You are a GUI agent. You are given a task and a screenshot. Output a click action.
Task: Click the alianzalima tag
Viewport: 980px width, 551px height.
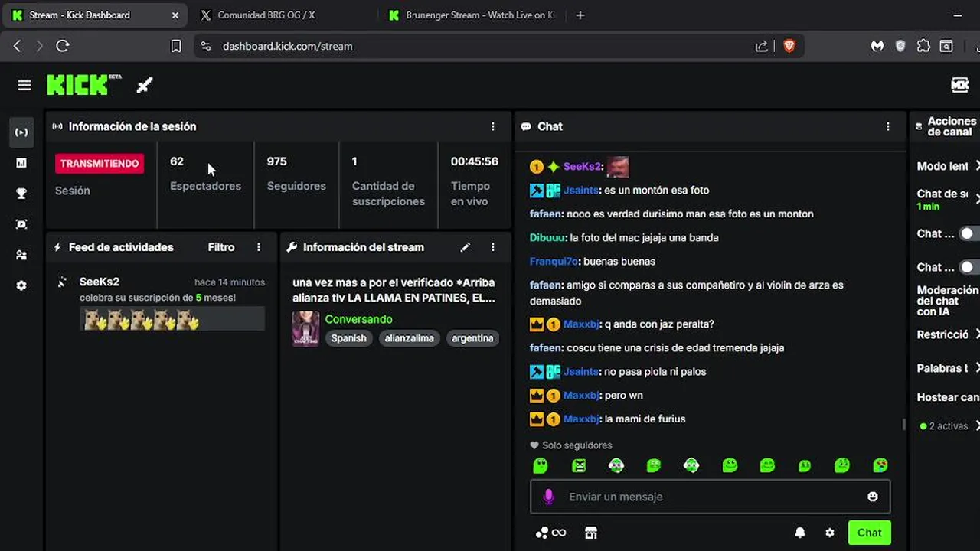(409, 338)
